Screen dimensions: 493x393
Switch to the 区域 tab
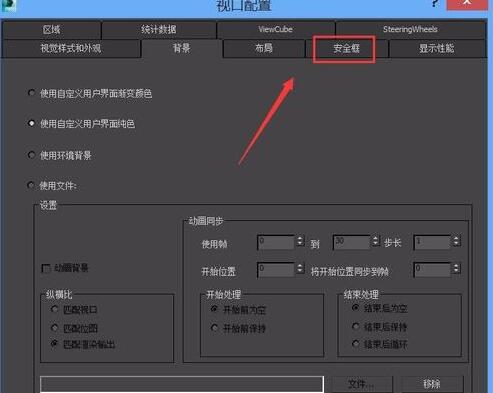pos(51,30)
